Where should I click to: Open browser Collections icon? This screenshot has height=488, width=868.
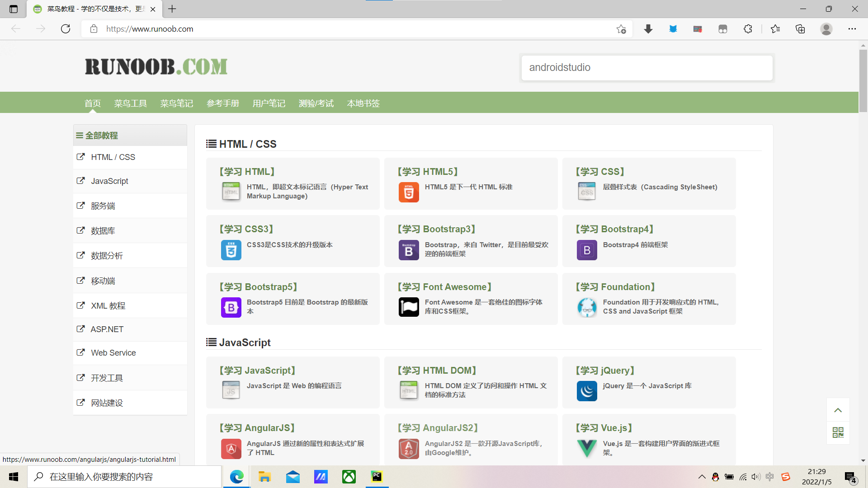(x=800, y=29)
